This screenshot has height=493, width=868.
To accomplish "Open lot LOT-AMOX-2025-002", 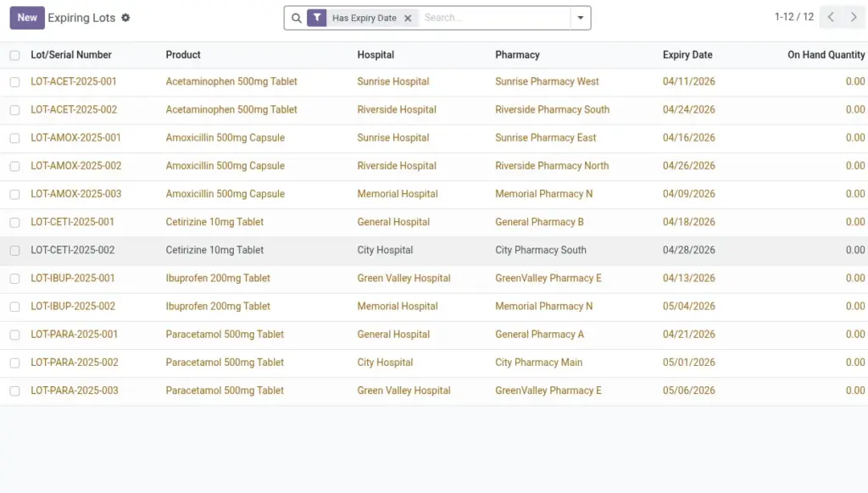I will tap(75, 166).
